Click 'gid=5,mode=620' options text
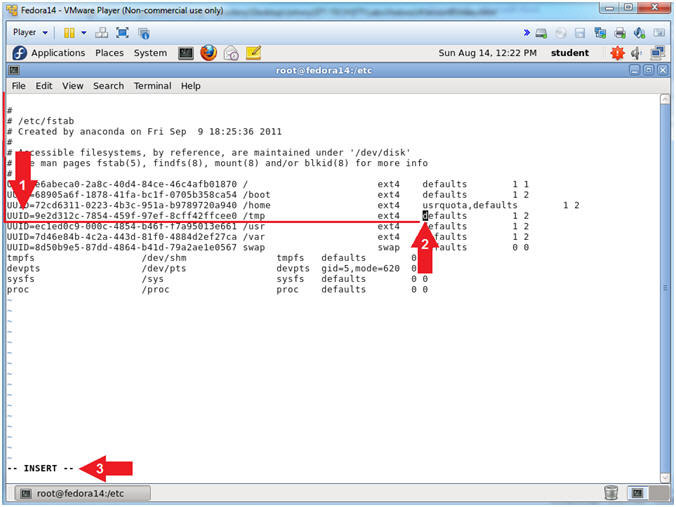Image resolution: width=676 pixels, height=507 pixels. tap(360, 269)
